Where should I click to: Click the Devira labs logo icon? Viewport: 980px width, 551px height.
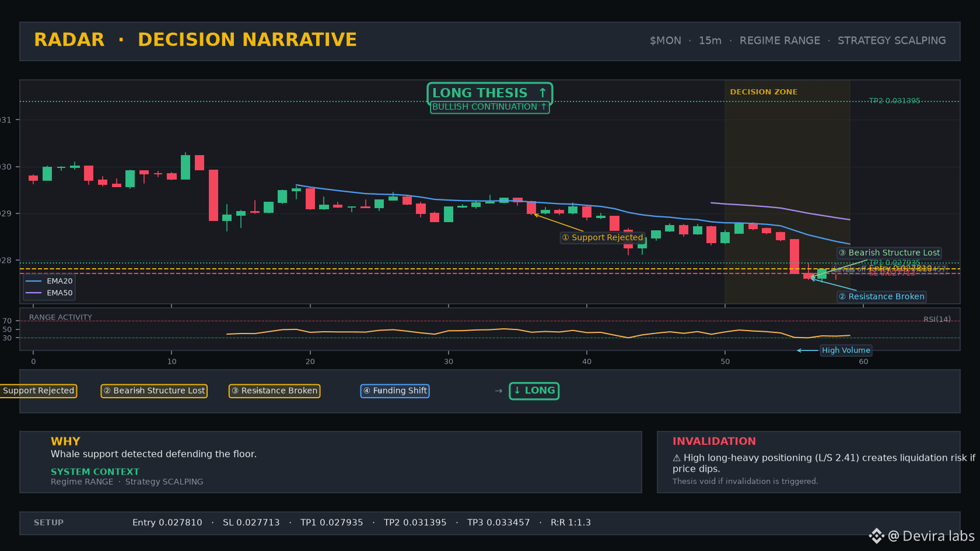click(x=877, y=536)
